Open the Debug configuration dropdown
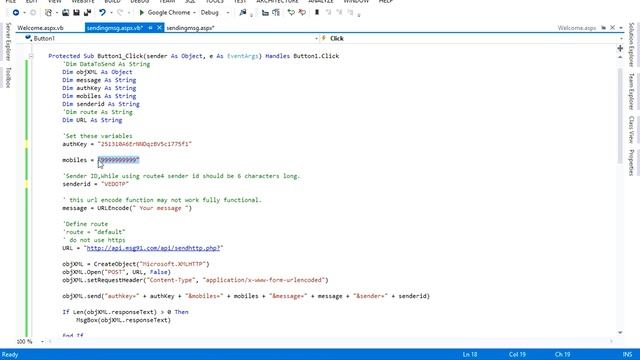 point(227,13)
